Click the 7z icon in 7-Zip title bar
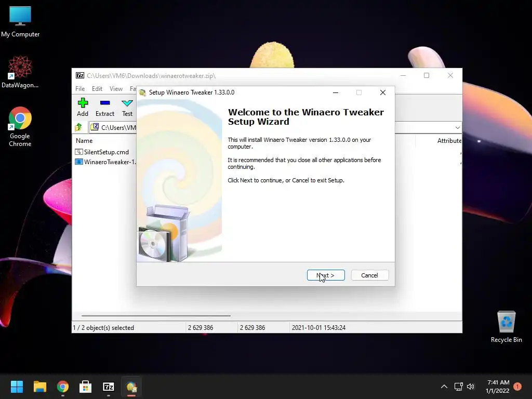The height and width of the screenshot is (399, 532). (80, 76)
